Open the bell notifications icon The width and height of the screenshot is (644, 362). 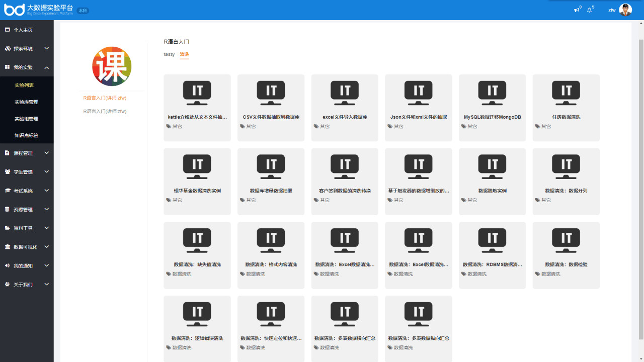590,10
